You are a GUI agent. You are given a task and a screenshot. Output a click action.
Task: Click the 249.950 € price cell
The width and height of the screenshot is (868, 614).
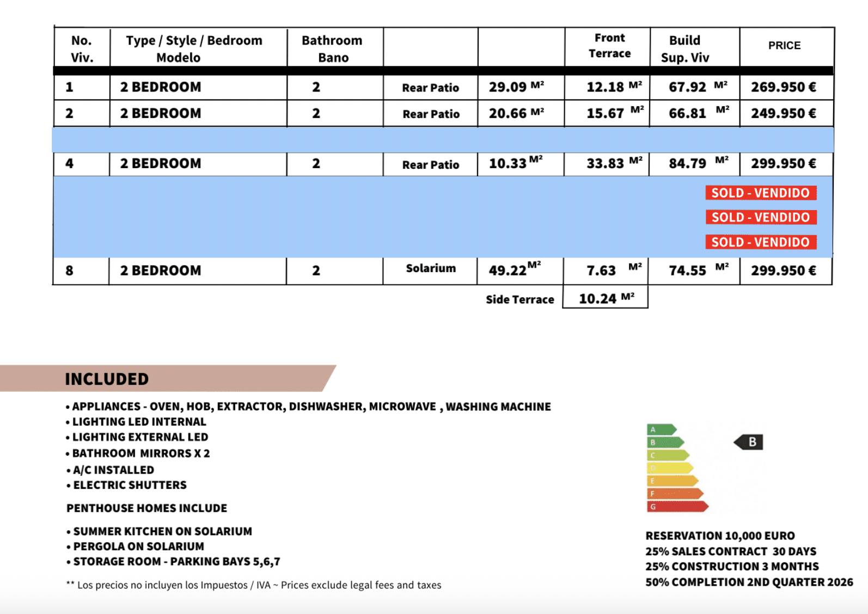(783, 113)
